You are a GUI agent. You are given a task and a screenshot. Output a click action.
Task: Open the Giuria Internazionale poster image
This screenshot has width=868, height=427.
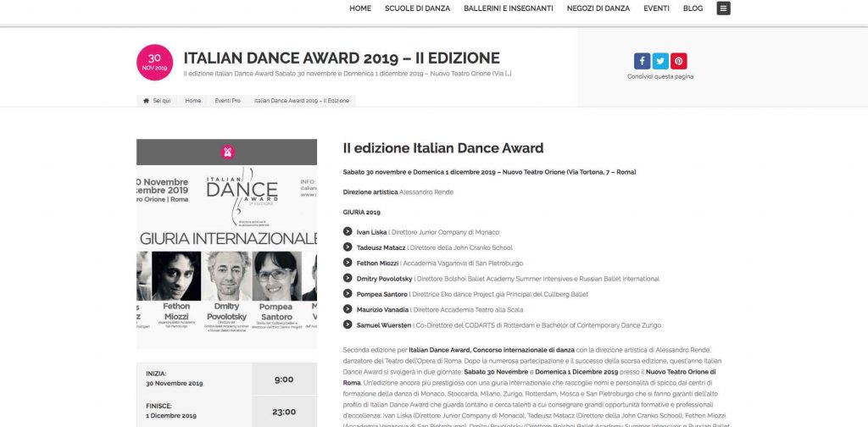tap(227, 257)
